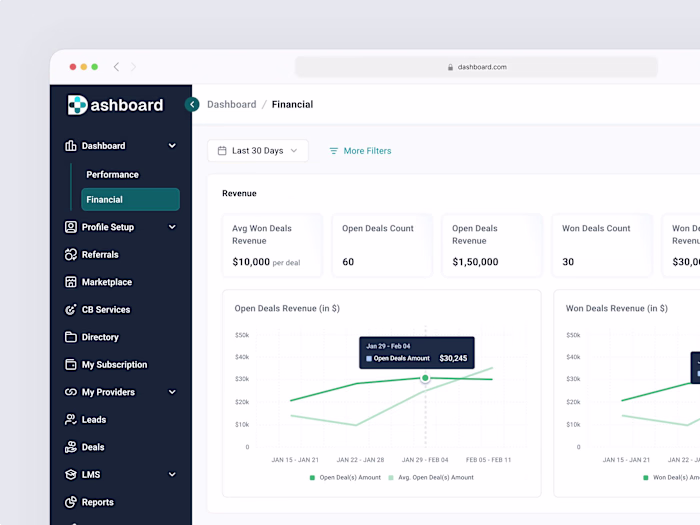The width and height of the screenshot is (700, 525).
Task: Go to the Leads page
Action: 94,420
